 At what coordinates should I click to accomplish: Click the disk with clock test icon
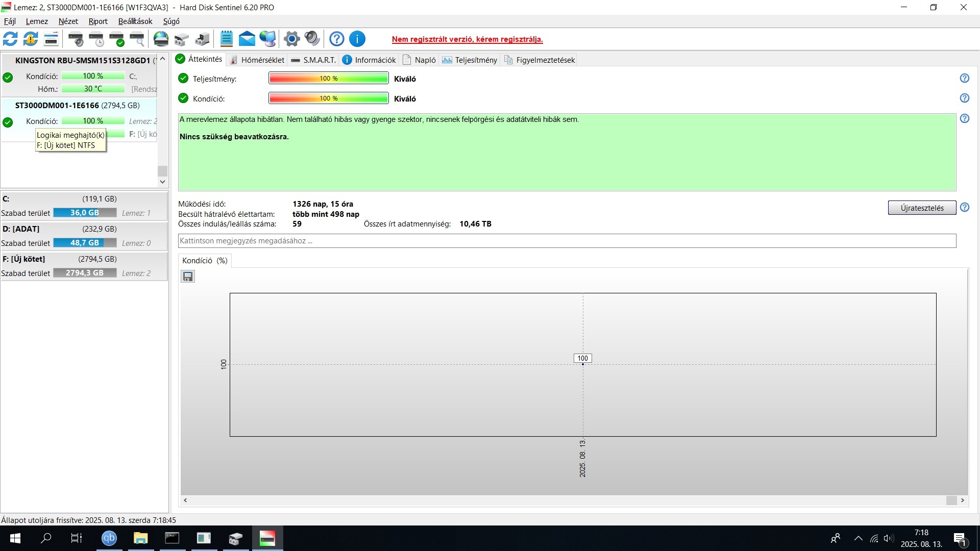[x=96, y=39]
